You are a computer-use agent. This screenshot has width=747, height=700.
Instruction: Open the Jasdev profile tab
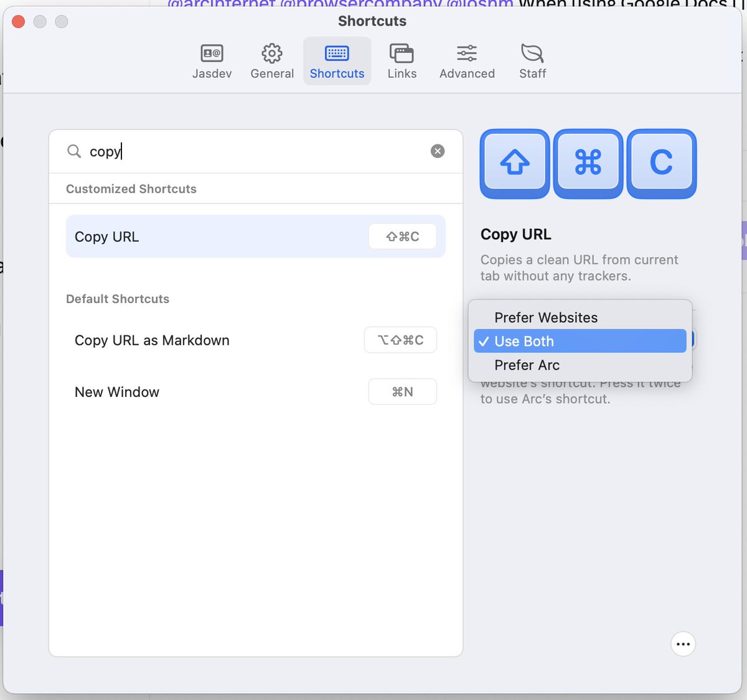tap(212, 61)
